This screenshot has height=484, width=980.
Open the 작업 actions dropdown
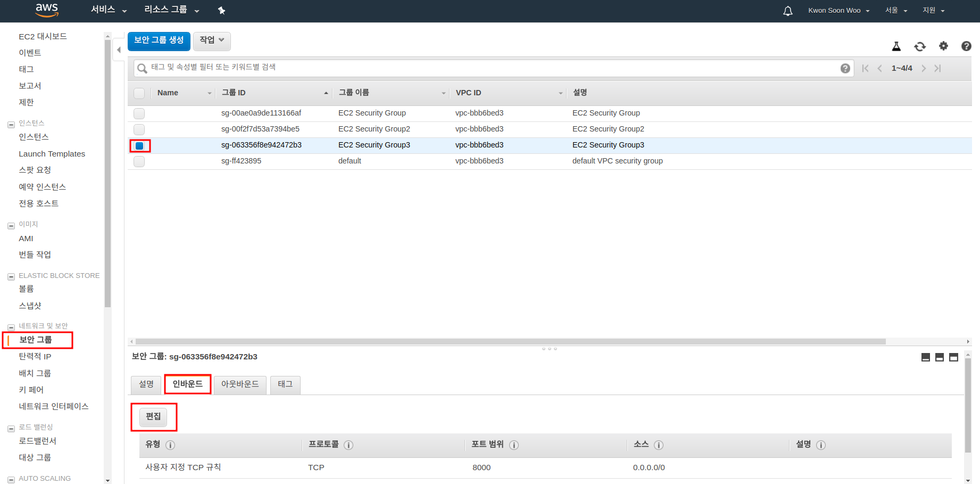point(212,40)
